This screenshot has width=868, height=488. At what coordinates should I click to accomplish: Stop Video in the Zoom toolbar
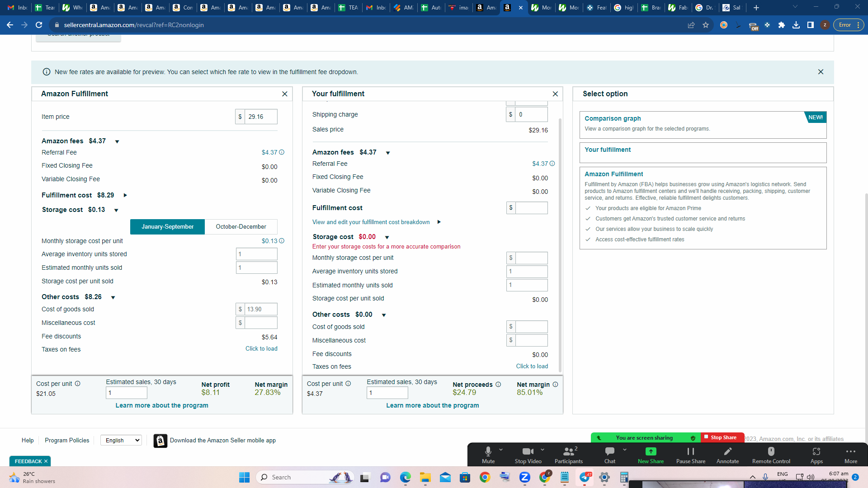pos(528,455)
